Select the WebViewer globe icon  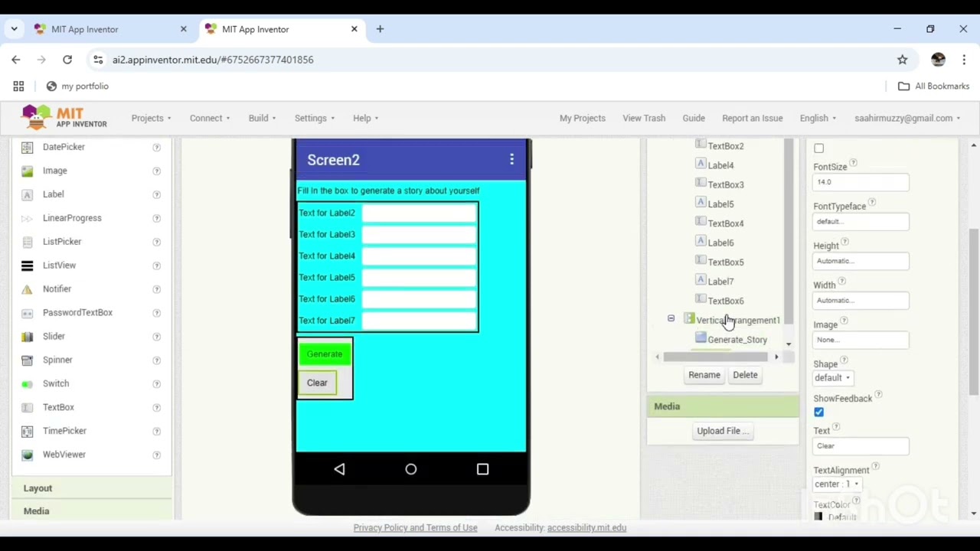click(x=28, y=455)
